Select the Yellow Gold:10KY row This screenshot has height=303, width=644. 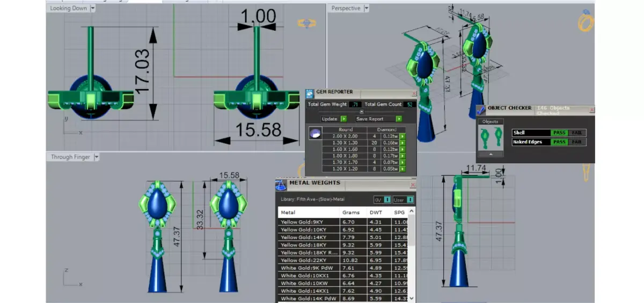click(343, 229)
